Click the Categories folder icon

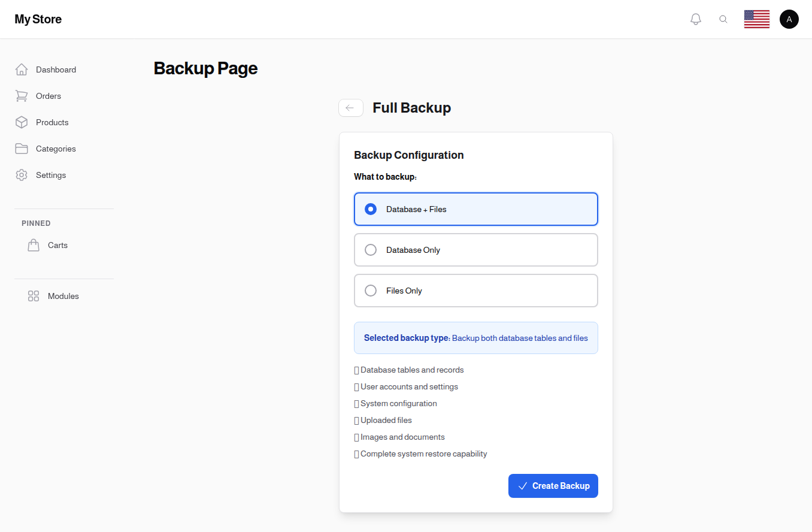click(x=22, y=149)
